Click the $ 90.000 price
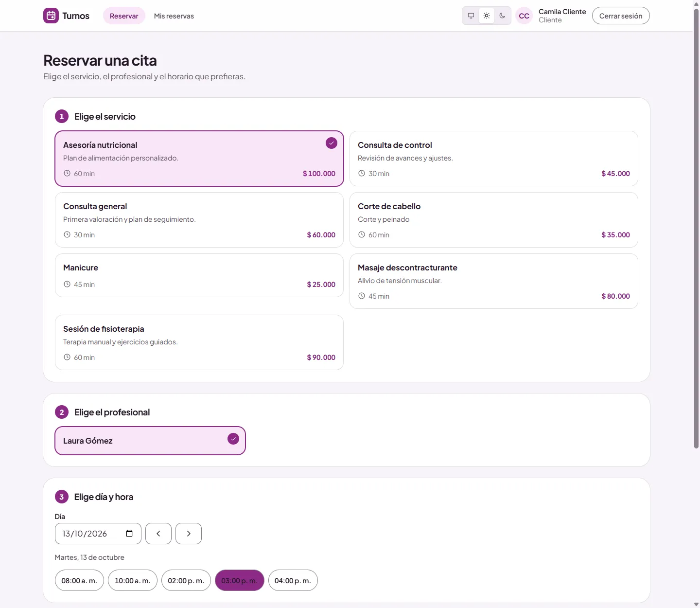The image size is (700, 608). pos(321,358)
